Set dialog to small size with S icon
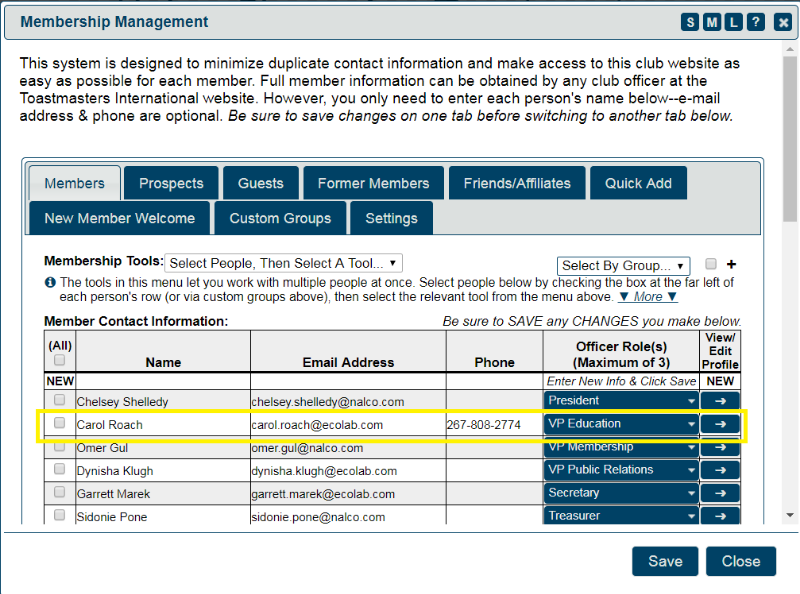Screen dimensions: 800x594 (690, 22)
